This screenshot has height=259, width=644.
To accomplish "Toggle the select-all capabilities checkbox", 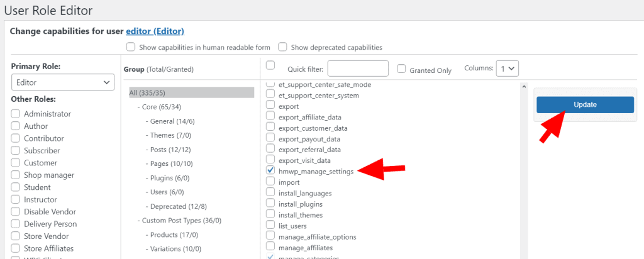I will click(270, 65).
